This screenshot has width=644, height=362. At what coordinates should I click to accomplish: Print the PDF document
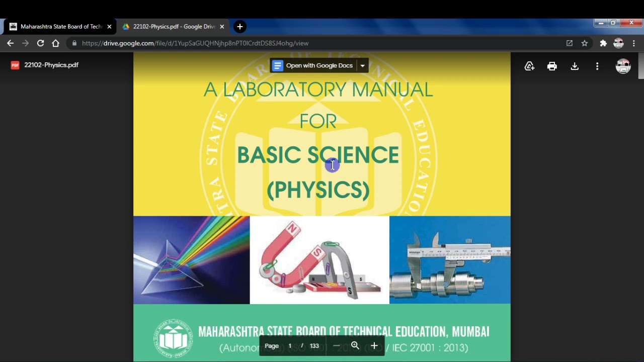(552, 66)
